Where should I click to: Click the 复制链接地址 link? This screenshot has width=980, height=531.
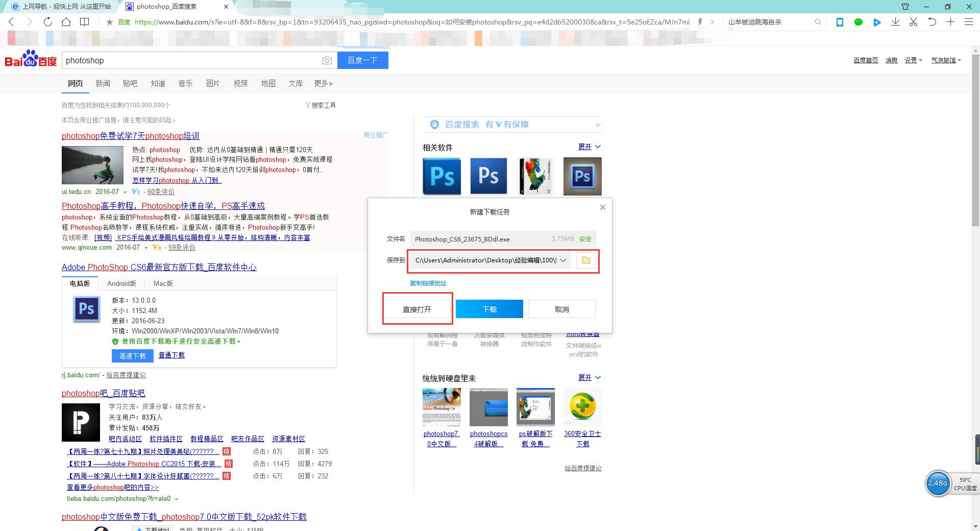point(428,283)
